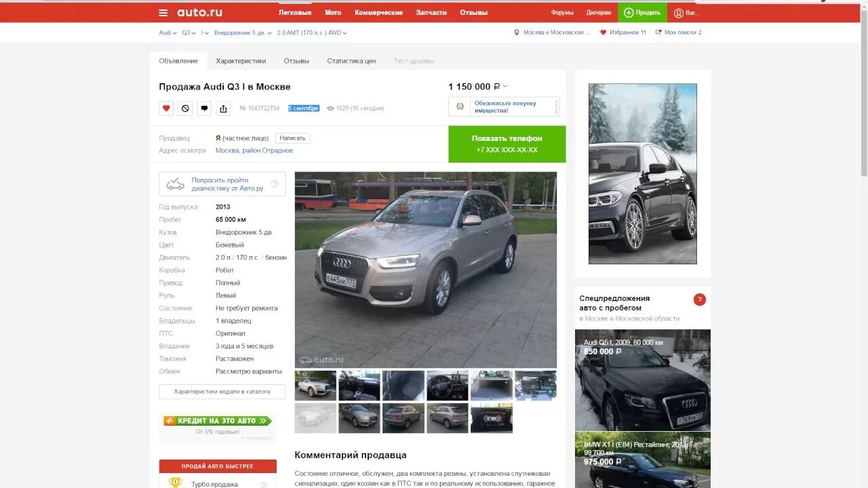Click the Продать button
868x488 pixels.
point(642,12)
